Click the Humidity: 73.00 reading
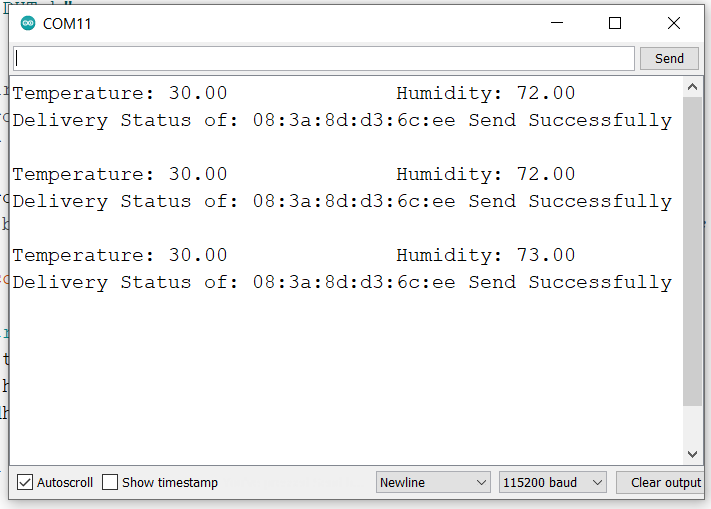The width and height of the screenshot is (711, 509). (x=485, y=255)
